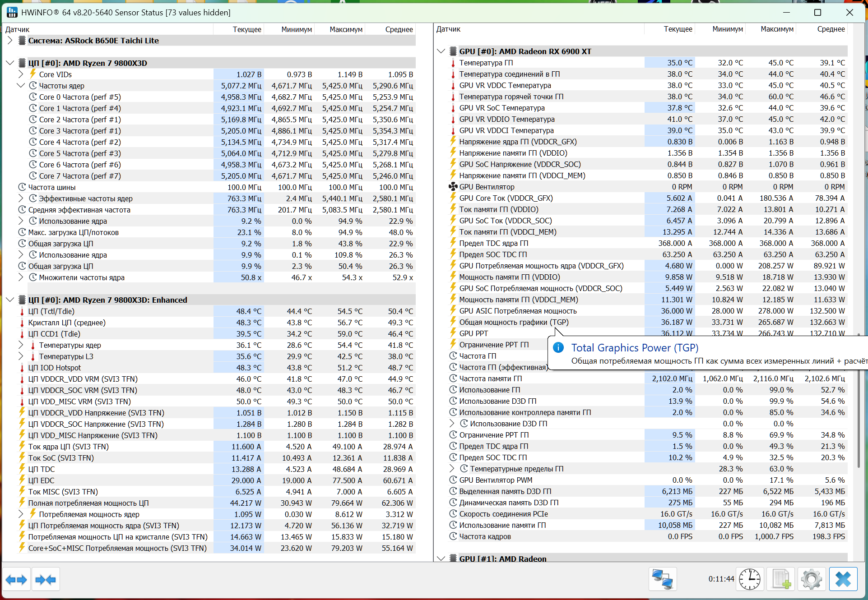Click the shrink layout arrows icon
The image size is (868, 600).
[46, 580]
